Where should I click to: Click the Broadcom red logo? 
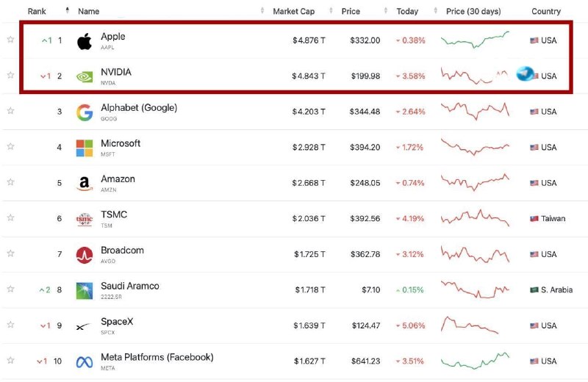tap(85, 255)
